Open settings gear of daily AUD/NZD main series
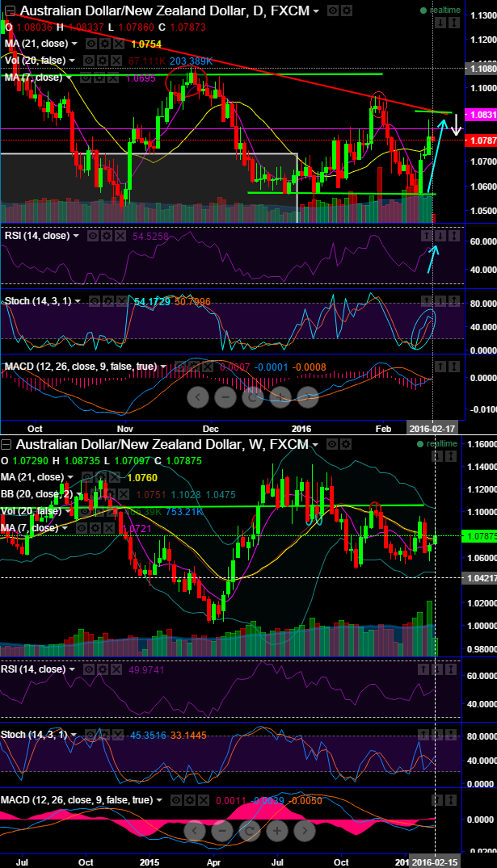 tap(346, 10)
